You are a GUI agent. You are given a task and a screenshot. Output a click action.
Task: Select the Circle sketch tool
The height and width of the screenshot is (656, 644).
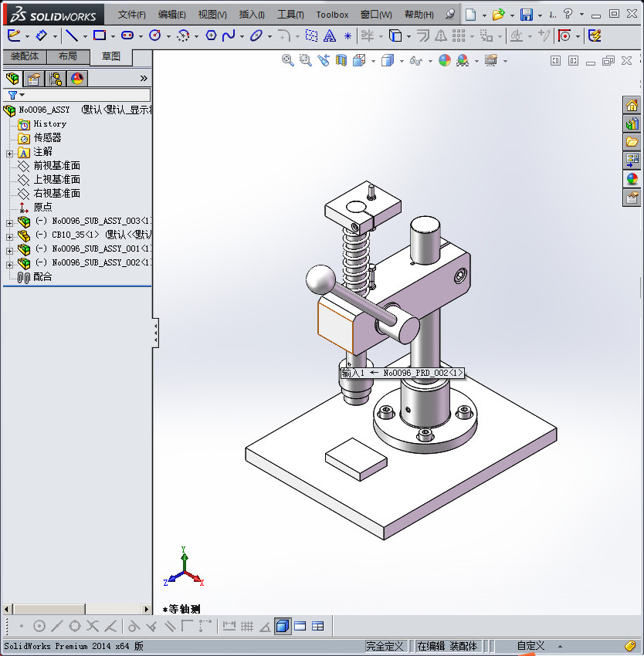155,36
